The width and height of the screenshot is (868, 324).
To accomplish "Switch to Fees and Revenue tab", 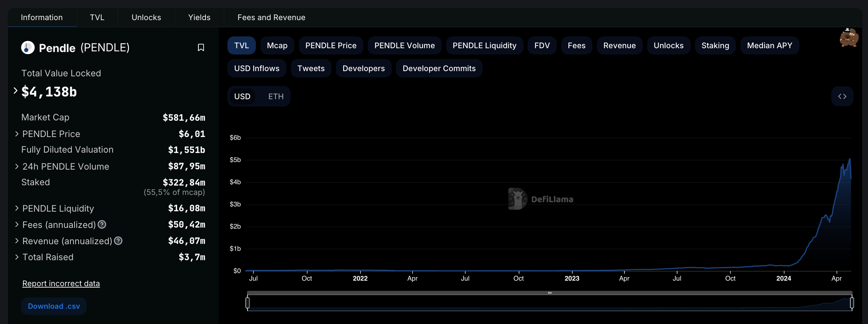I will pos(271,17).
